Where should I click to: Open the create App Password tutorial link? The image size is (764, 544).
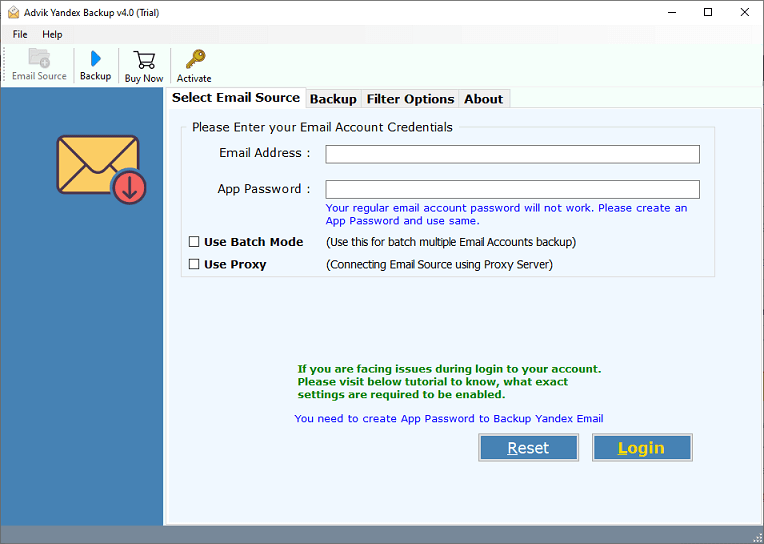coord(449,418)
